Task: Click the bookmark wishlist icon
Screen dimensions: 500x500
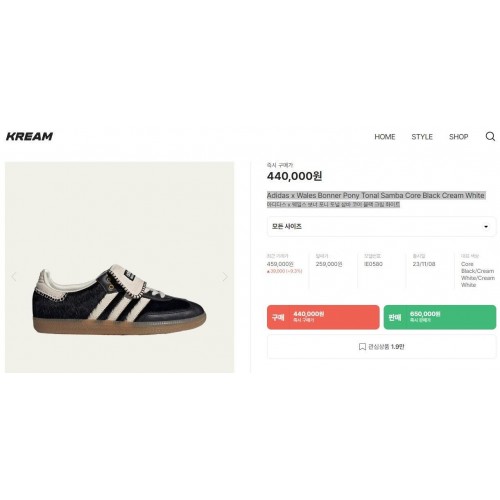Action: (362, 347)
